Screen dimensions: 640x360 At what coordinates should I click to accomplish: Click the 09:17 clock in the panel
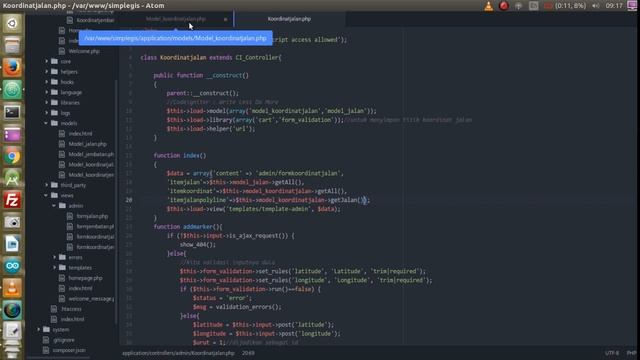614,6
